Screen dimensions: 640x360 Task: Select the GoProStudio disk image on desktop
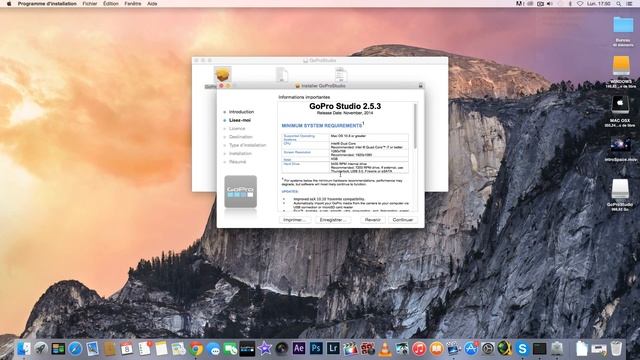620,189
